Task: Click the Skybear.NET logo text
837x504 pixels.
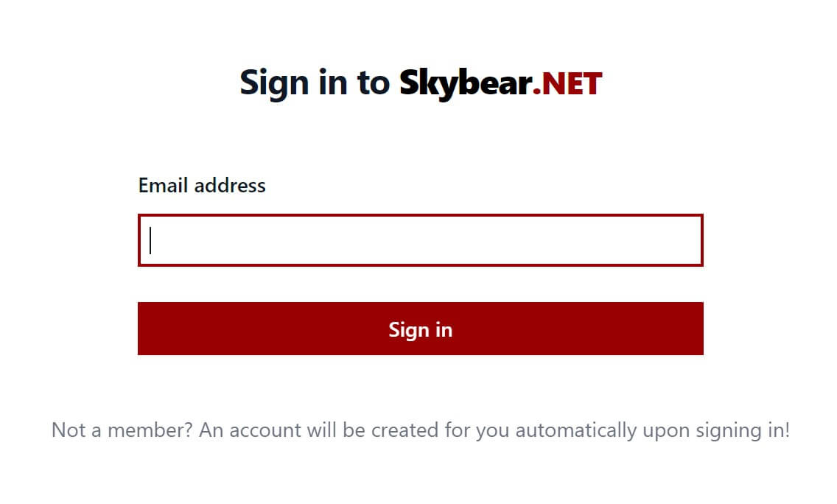Action: point(501,82)
